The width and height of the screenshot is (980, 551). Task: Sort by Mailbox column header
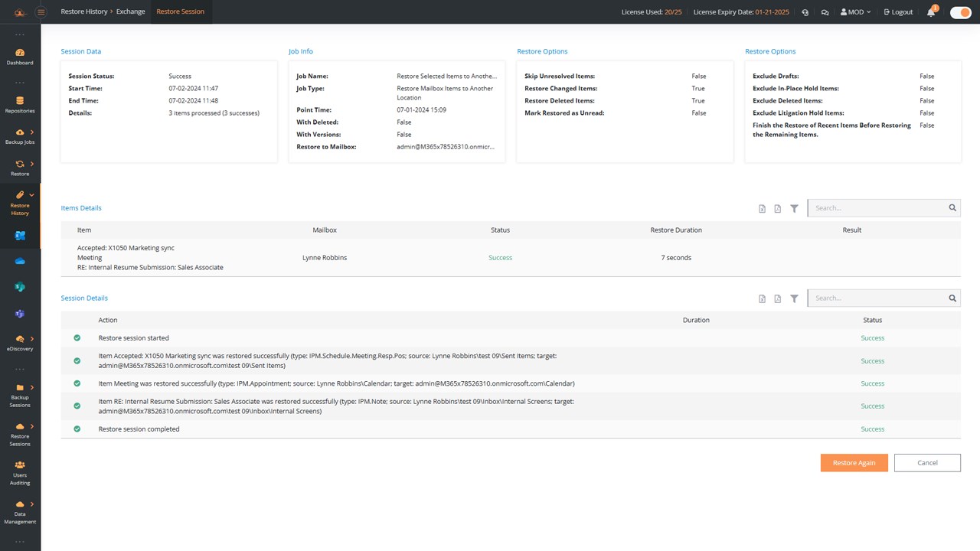[325, 230]
